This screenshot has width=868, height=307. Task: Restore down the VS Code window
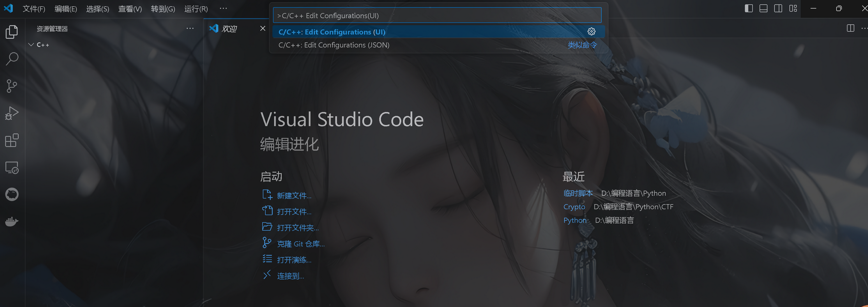[839, 8]
